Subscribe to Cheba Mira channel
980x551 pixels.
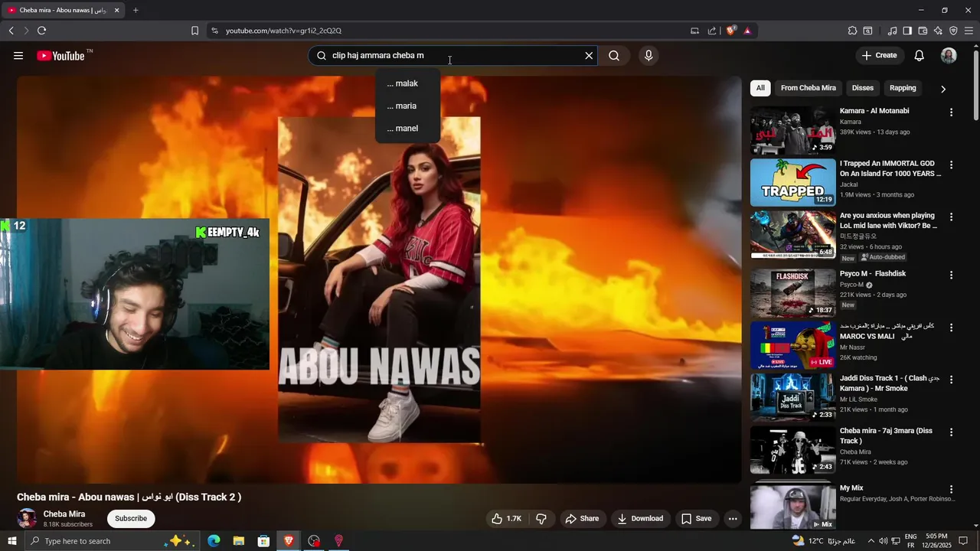131,519
